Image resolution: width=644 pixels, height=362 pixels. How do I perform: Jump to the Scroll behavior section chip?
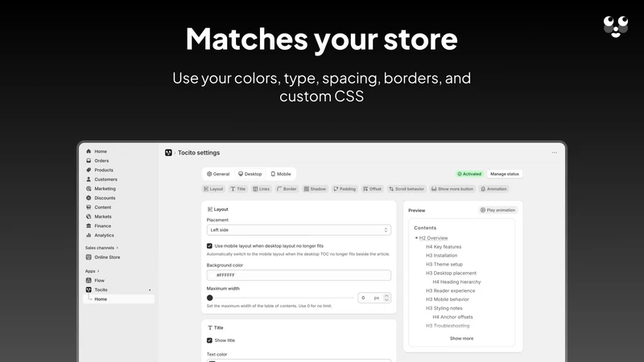pos(407,189)
